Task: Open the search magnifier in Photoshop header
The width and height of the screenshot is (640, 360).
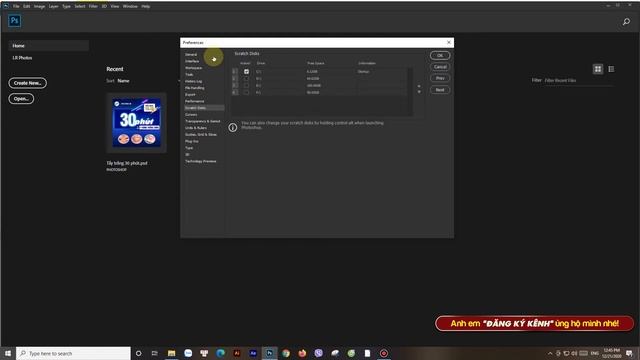Action: [626, 22]
